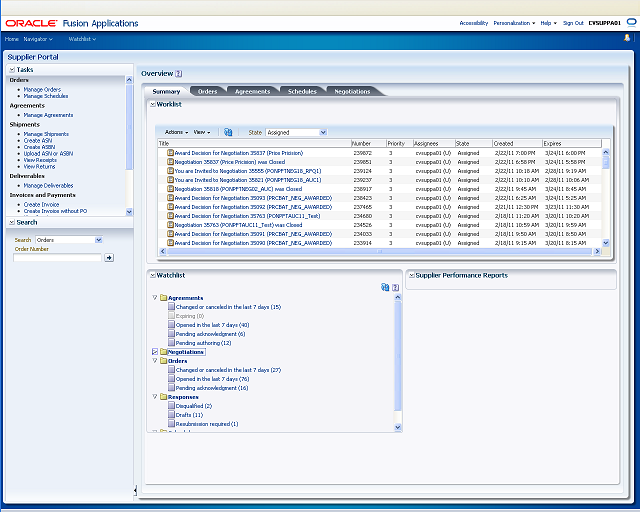Screen dimensions: 640x512
Task: Click the Tasks panel vertical scrollbar thumb
Action: (x=129, y=127)
